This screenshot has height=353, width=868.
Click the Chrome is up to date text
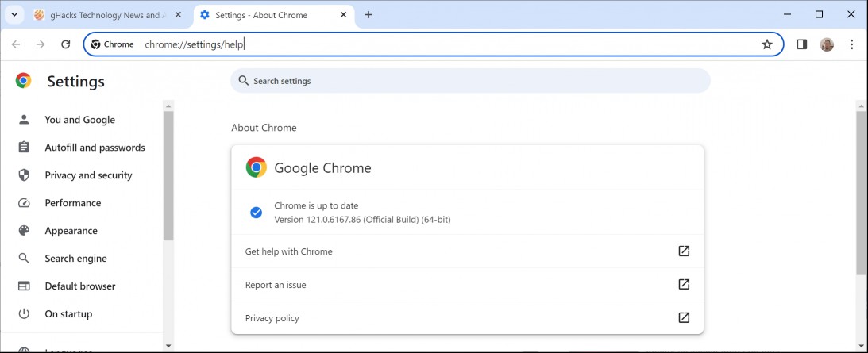pyautogui.click(x=316, y=205)
